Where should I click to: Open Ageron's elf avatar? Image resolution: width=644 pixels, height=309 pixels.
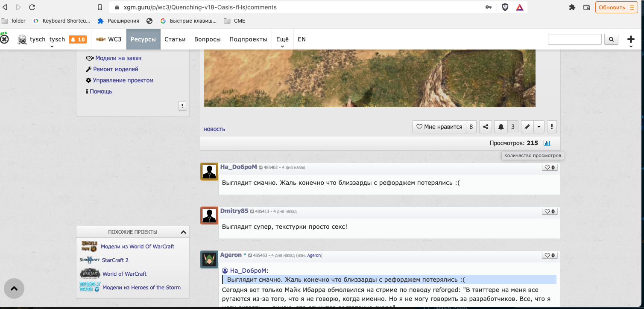pos(209,259)
